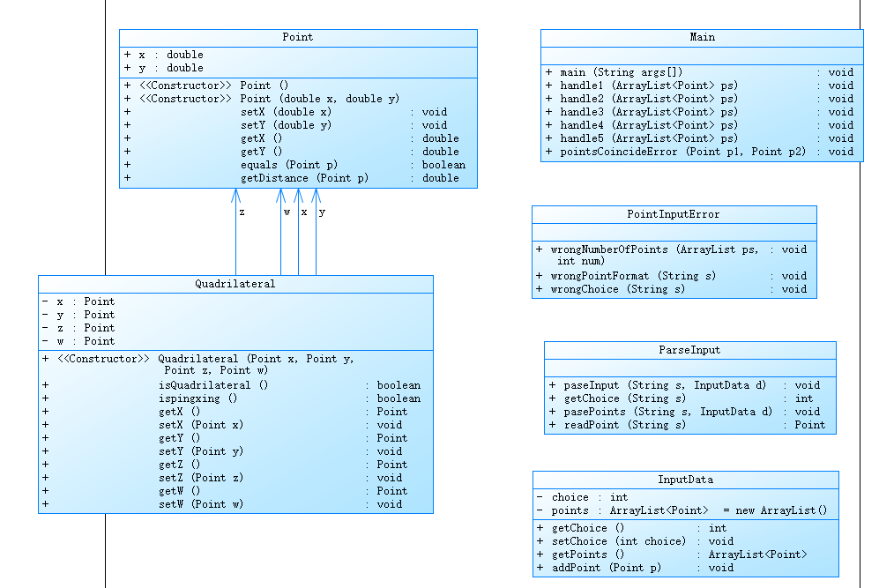This screenshot has width=879, height=588.
Task: Click Point (double x, double y) constructor
Action: (x=262, y=100)
